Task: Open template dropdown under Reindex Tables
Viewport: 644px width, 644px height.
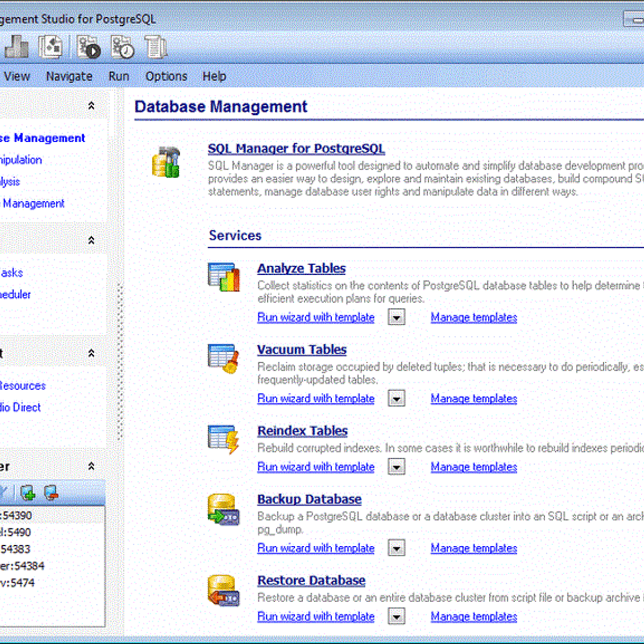Action: tap(396, 467)
